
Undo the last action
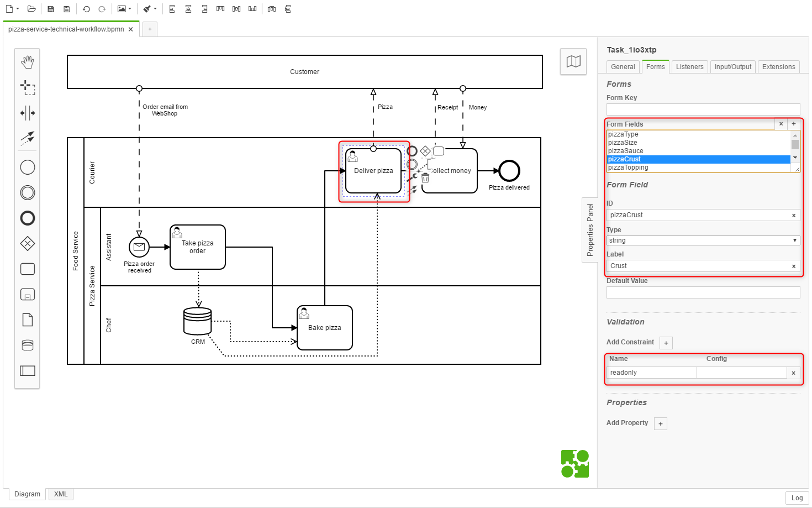click(x=86, y=9)
